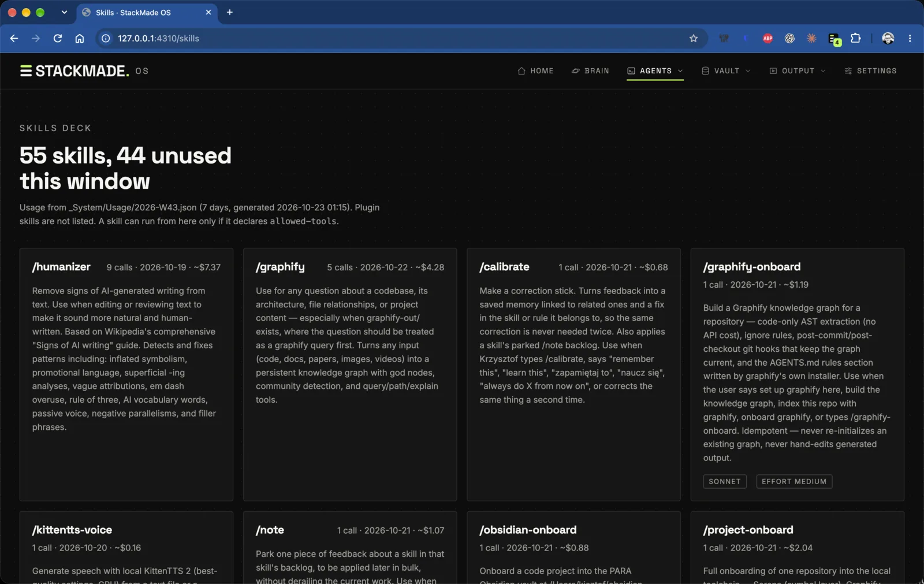Open the BRAIN nav item
The width and height of the screenshot is (924, 584).
click(x=590, y=71)
